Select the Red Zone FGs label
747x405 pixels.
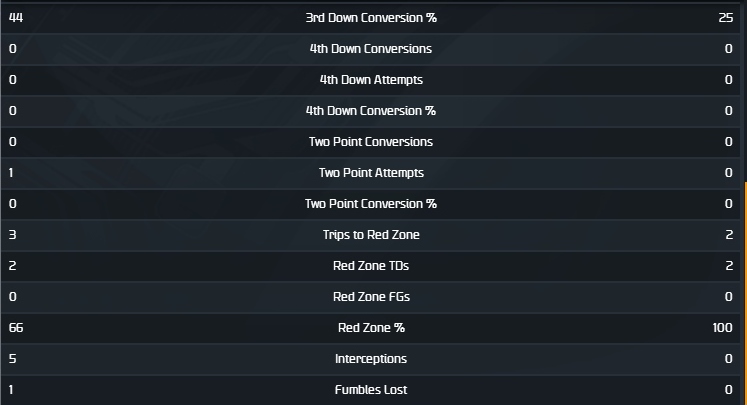point(371,296)
